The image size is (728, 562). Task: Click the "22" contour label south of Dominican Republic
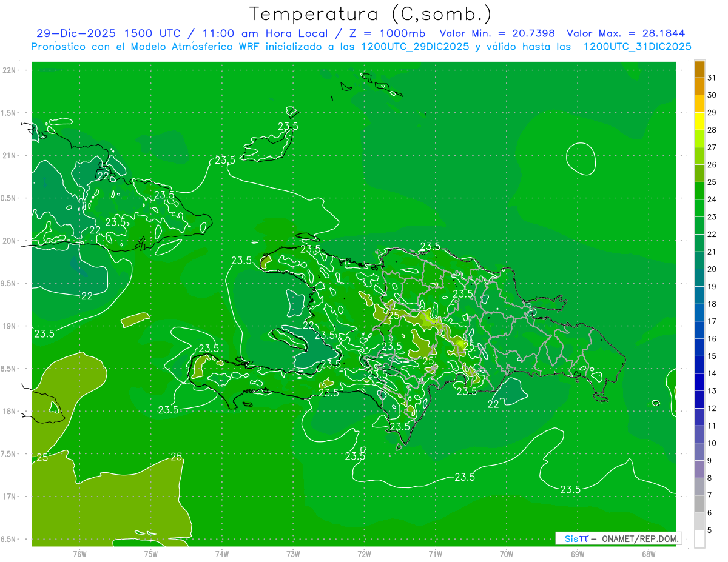pos(493,404)
